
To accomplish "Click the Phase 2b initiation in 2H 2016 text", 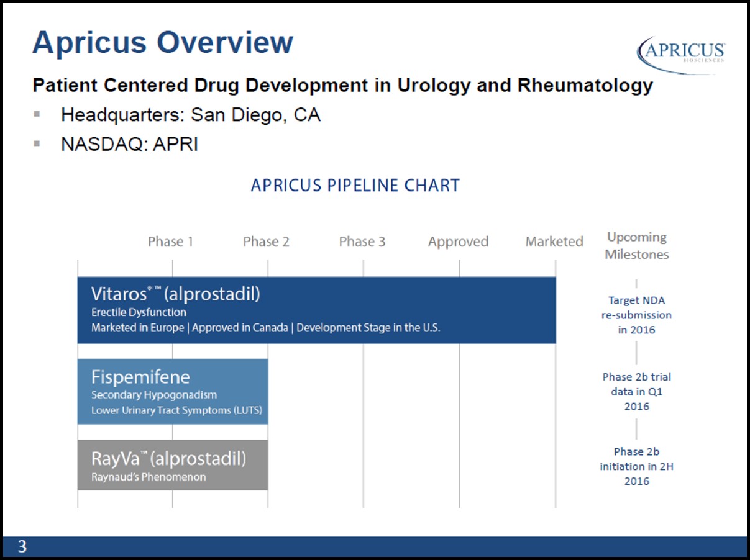I will [x=636, y=466].
